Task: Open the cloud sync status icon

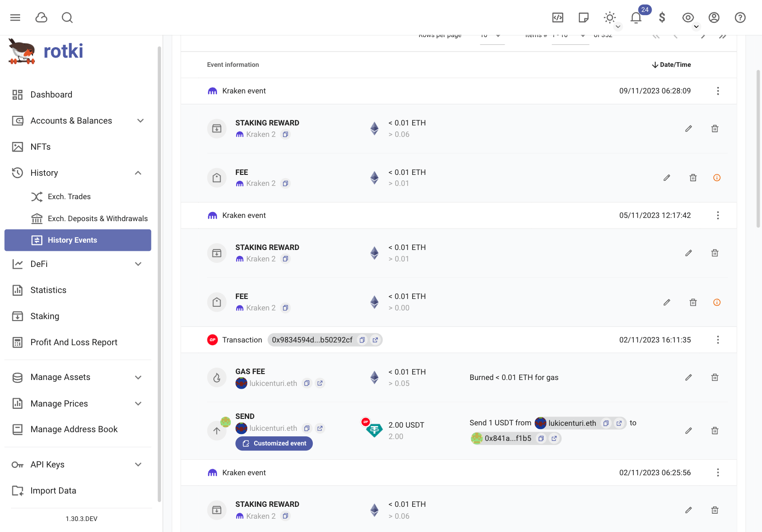Action: tap(41, 17)
